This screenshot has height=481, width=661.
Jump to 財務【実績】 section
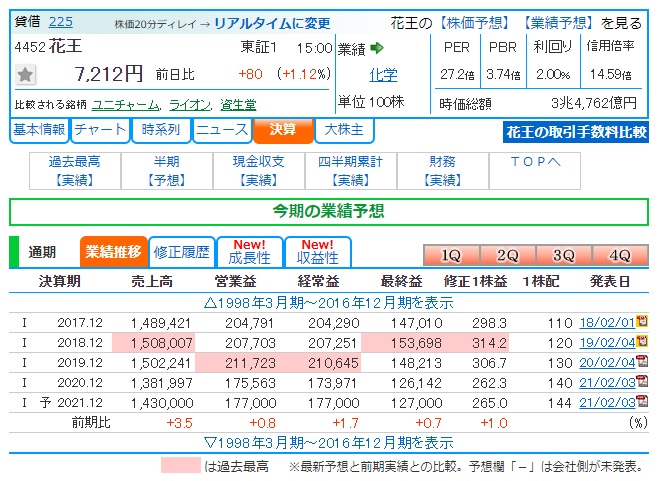443,171
